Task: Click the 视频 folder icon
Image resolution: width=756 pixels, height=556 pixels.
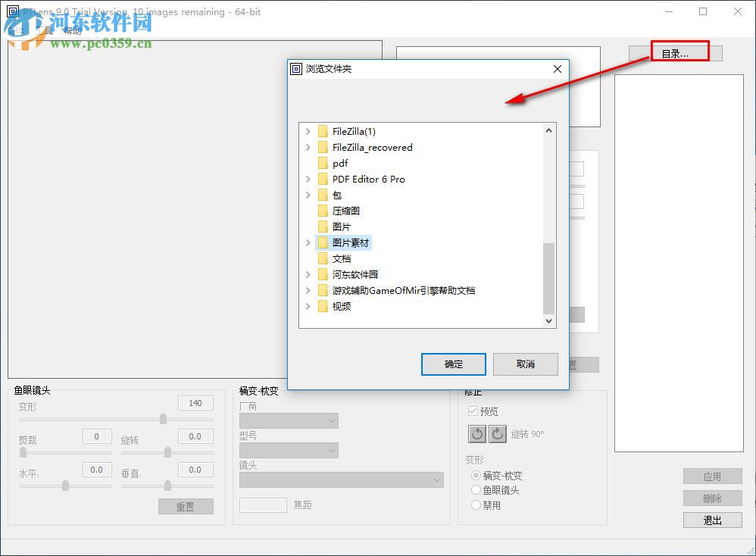Action: click(x=323, y=306)
